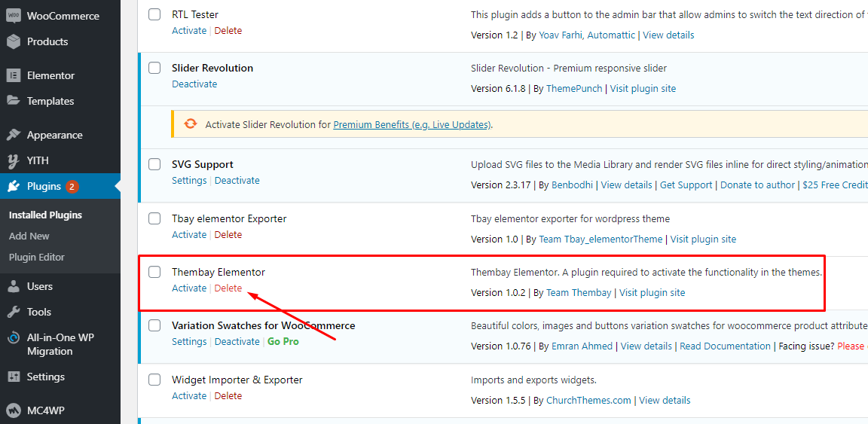Click the Users person icon
The height and width of the screenshot is (424, 868).
click(x=14, y=286)
